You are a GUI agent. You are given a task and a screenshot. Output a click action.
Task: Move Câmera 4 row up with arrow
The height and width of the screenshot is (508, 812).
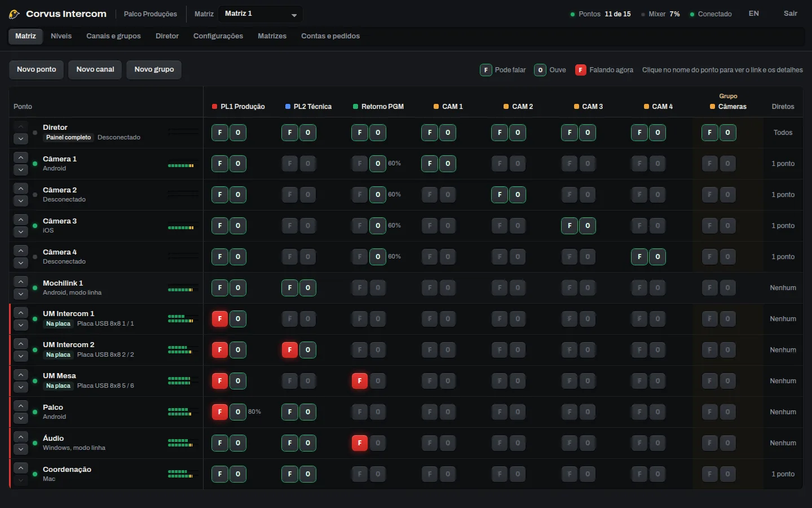pyautogui.click(x=20, y=251)
